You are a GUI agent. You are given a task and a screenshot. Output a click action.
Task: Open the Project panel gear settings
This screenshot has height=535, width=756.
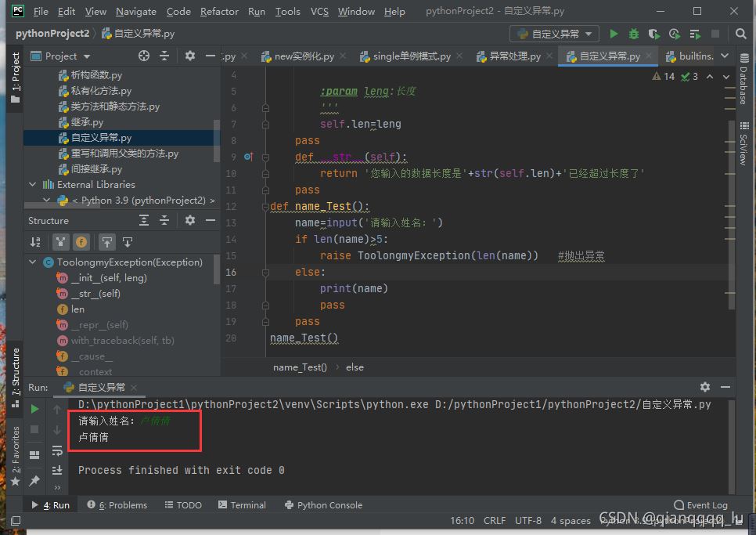tap(189, 56)
